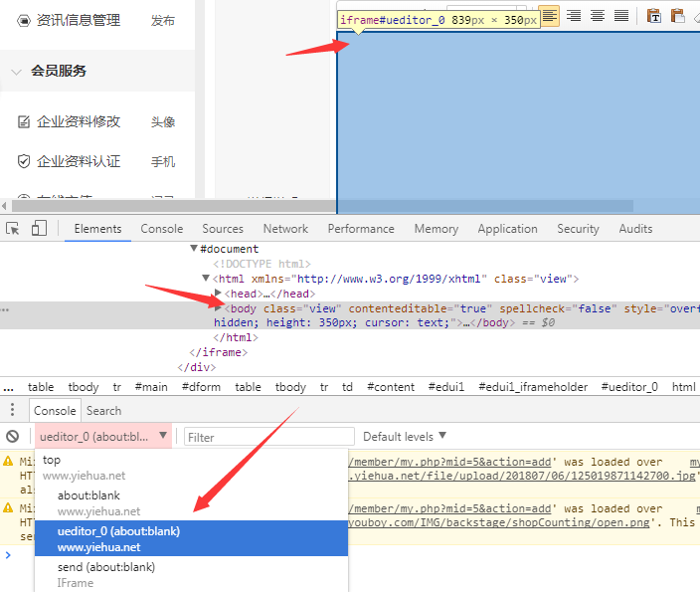
Task: Open the Sources tab
Action: 223,229
